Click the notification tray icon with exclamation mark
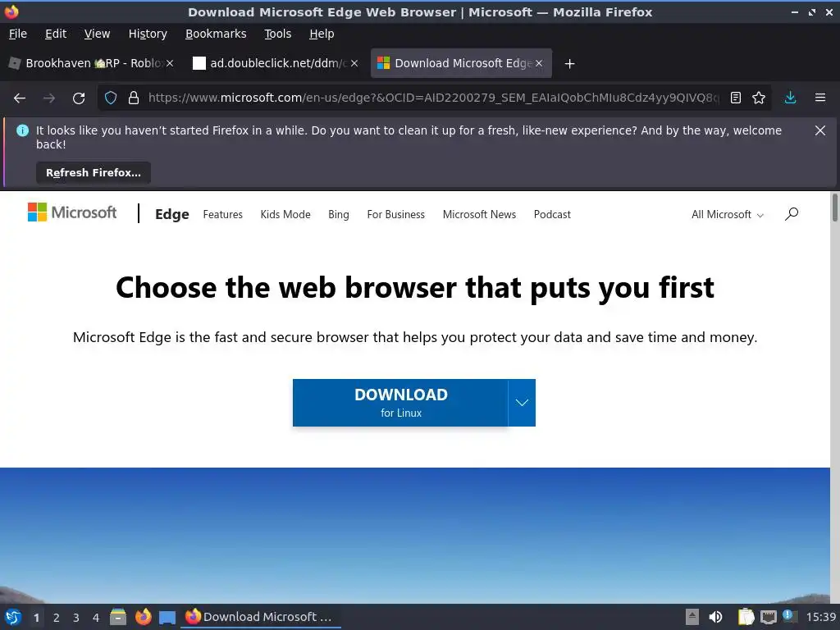The height and width of the screenshot is (630, 840). [789, 616]
